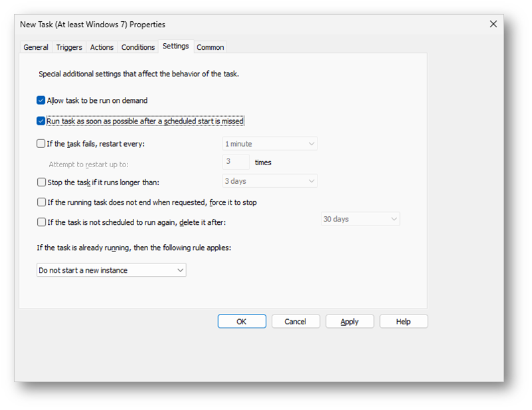The height and width of the screenshot is (410, 532).
Task: Click the dialog title 'New Task (At least Windows 7) Properties'
Action: (92, 25)
